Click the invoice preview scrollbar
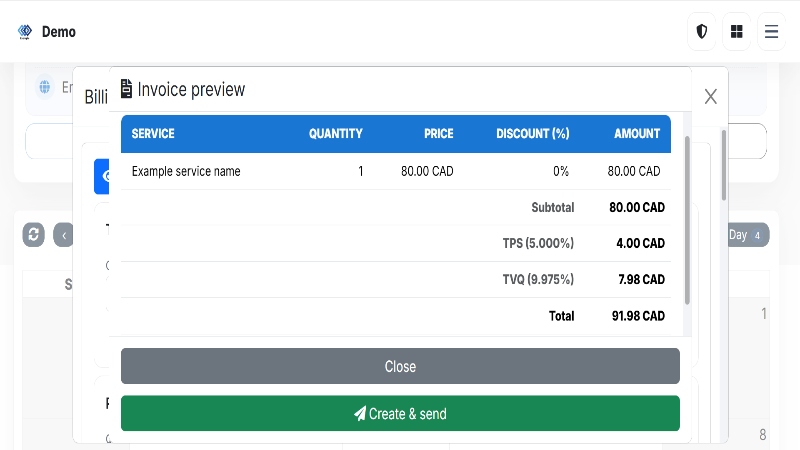The height and width of the screenshot is (450, 800). [x=687, y=220]
